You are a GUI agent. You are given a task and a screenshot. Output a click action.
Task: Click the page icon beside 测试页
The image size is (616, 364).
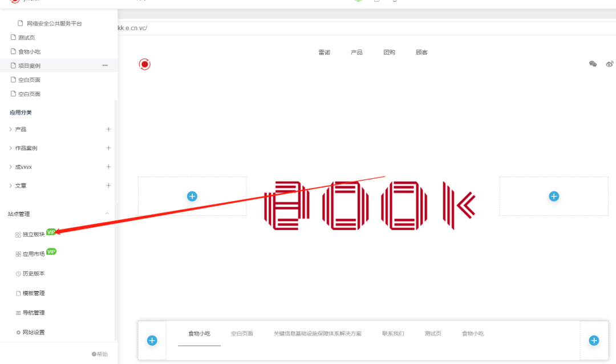13,37
